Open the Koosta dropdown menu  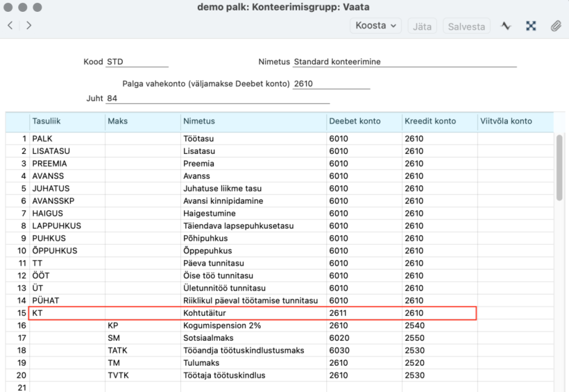375,26
